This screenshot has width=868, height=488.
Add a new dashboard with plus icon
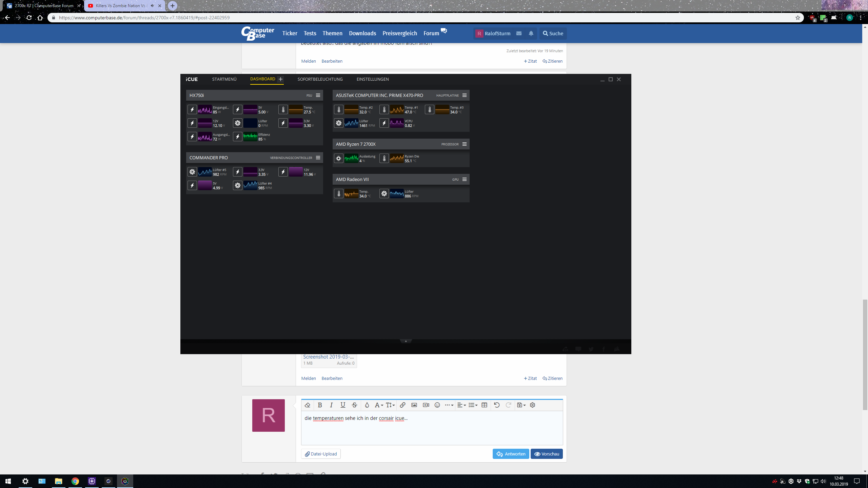pyautogui.click(x=280, y=79)
